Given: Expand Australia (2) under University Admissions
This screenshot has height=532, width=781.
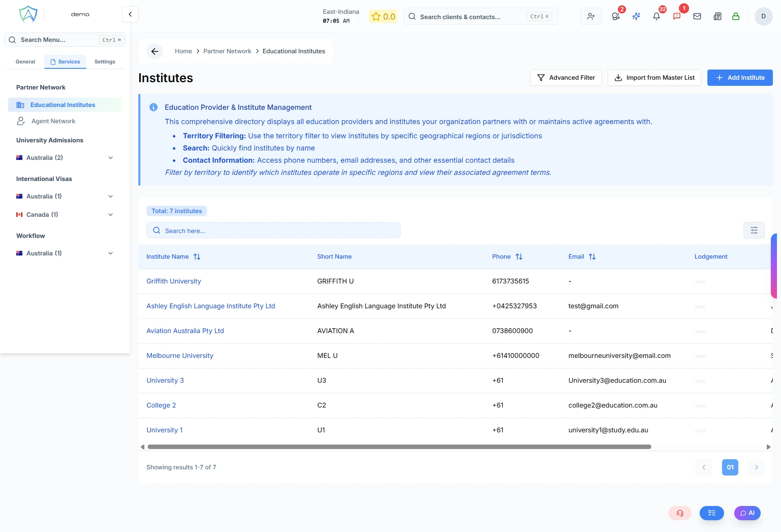Looking at the screenshot, I should coord(110,158).
